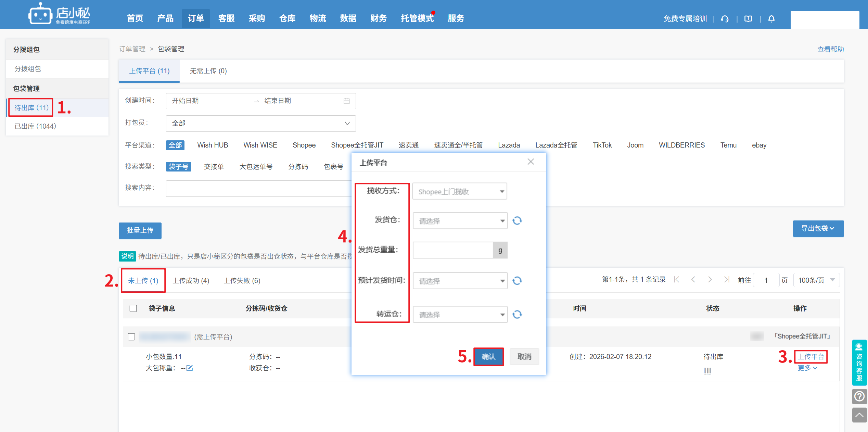
Task: Click refresh icon beside 转运仓 dropdown
Action: click(517, 314)
